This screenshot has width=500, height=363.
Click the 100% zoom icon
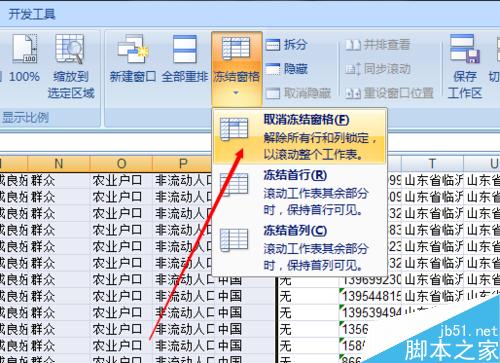pyautogui.click(x=24, y=49)
